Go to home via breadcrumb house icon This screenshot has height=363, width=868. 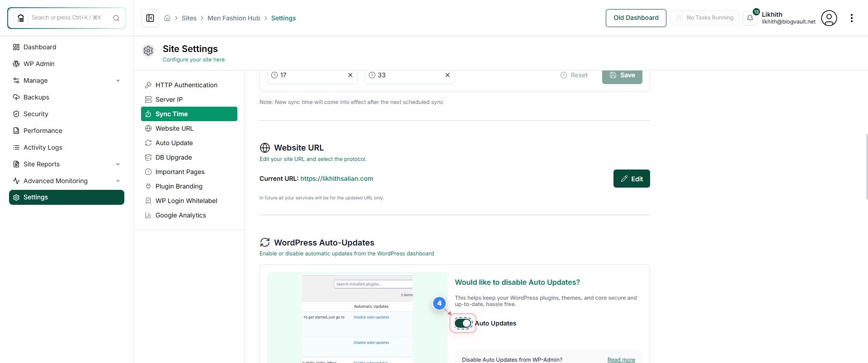[167, 18]
